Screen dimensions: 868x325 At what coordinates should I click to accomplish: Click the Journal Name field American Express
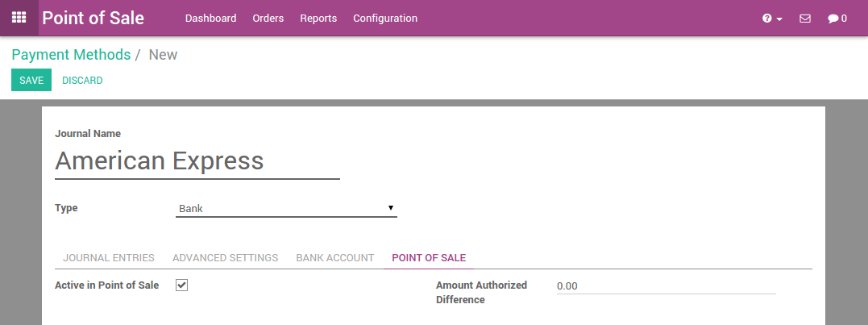click(197, 160)
